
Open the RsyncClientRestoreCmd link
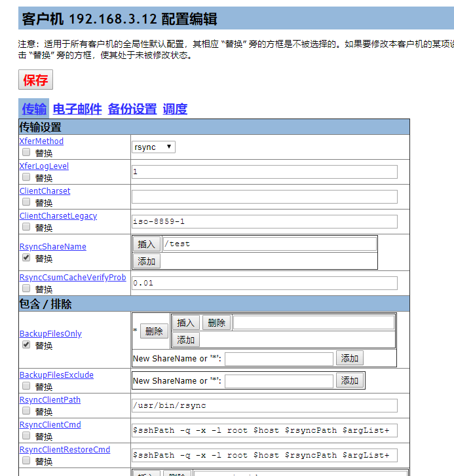point(65,450)
